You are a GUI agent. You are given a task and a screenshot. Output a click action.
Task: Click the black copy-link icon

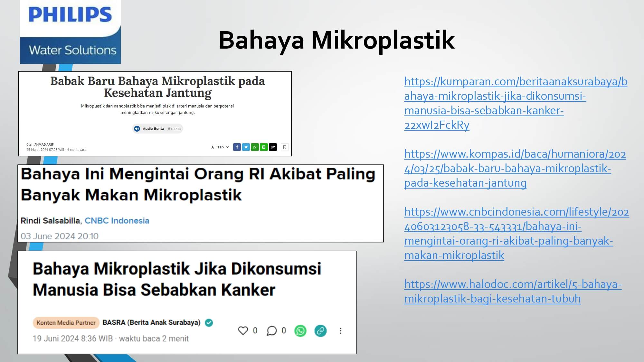[x=273, y=147]
